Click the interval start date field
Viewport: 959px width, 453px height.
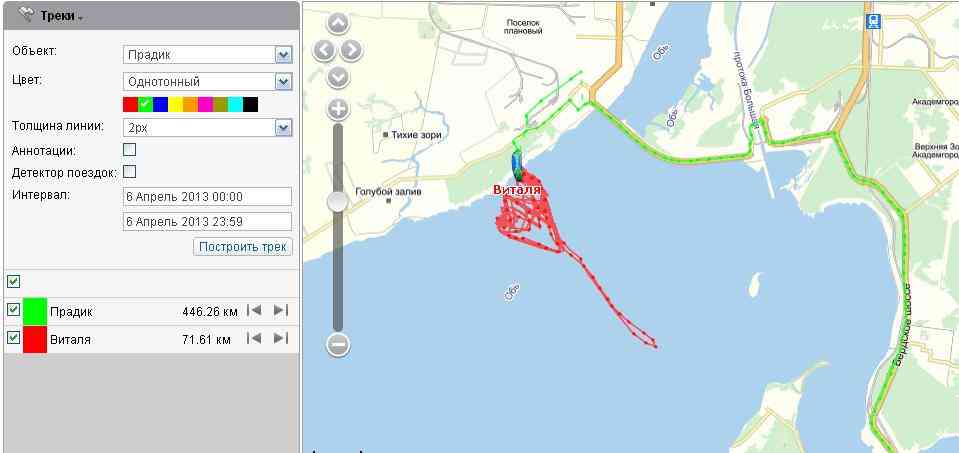click(x=207, y=197)
